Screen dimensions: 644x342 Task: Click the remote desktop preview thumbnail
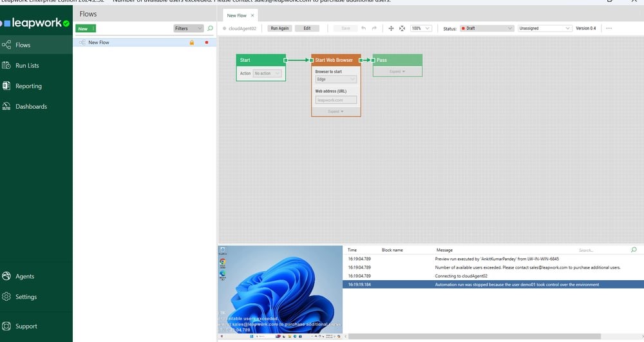pos(279,289)
